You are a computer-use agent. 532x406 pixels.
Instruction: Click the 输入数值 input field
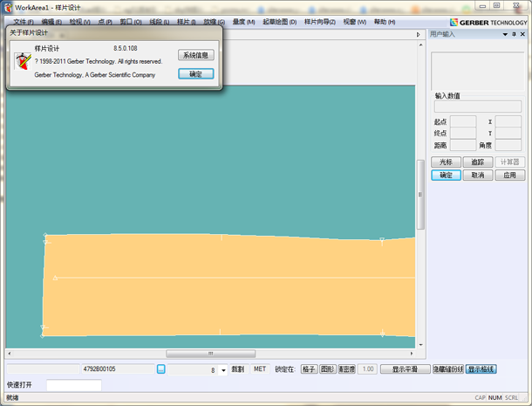478,107
